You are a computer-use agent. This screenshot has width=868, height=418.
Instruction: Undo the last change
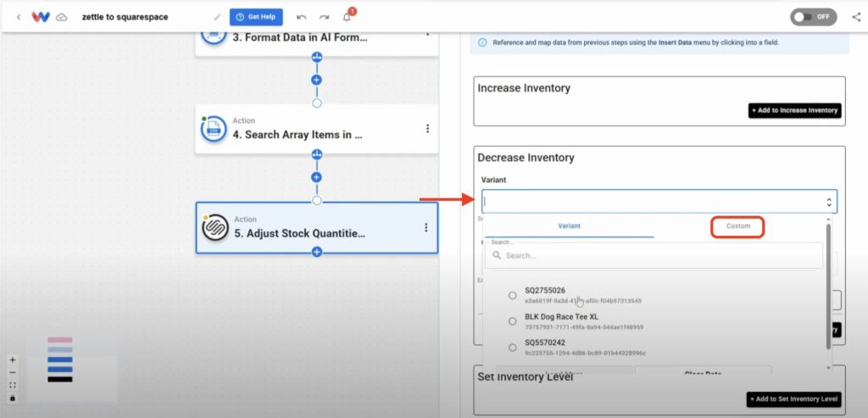(x=301, y=17)
